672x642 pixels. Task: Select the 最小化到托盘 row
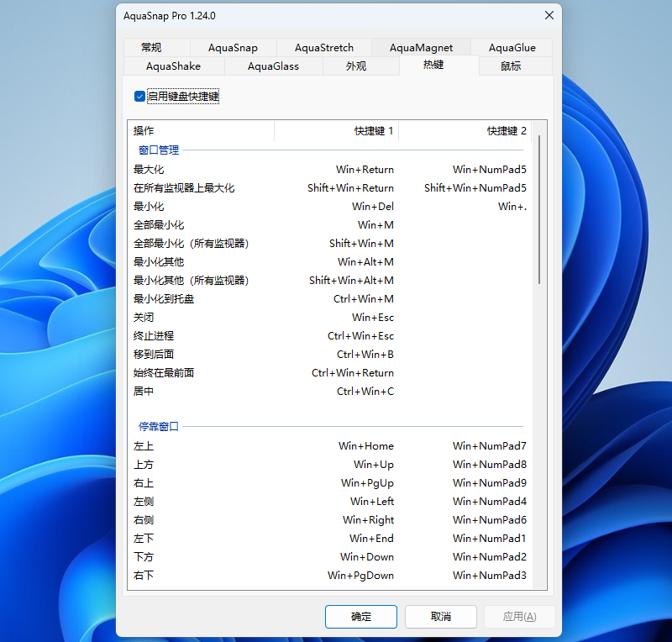pyautogui.click(x=330, y=298)
